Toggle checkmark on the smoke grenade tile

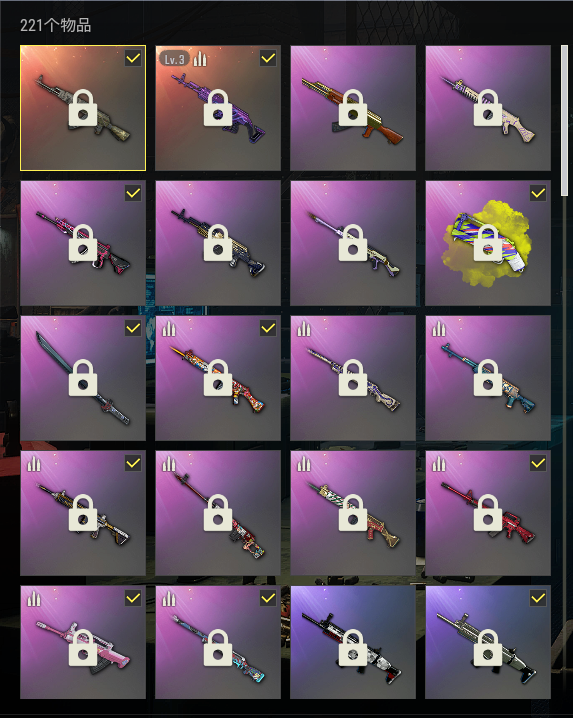pos(538,193)
